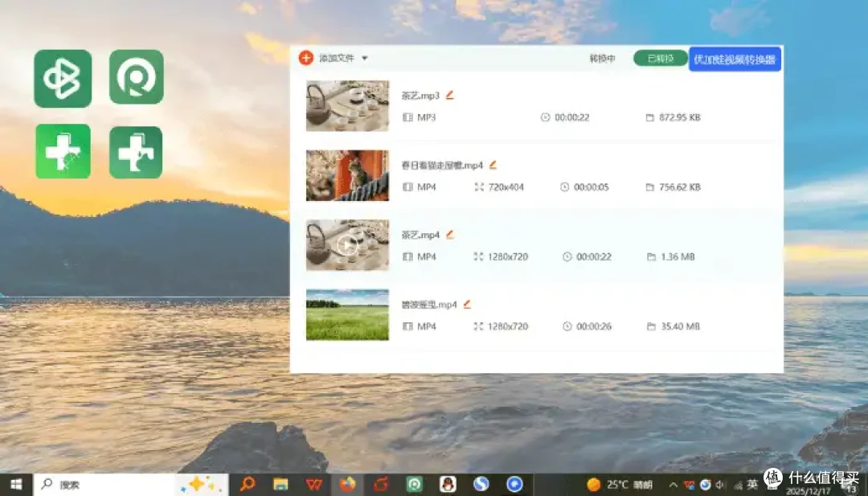Open the dark green plus desktop icon
868x496 pixels.
click(136, 152)
